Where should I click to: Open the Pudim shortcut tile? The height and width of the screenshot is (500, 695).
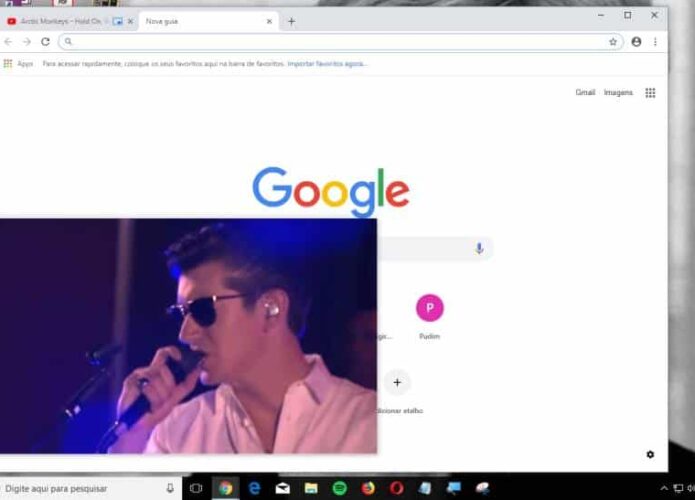[429, 316]
